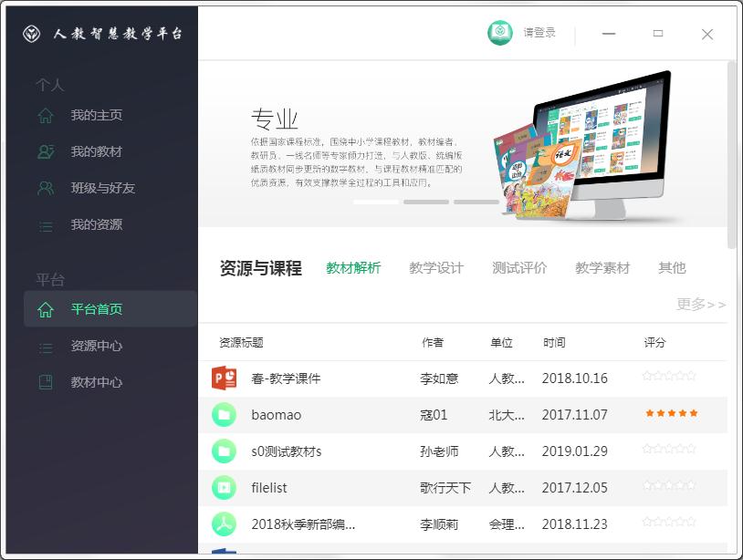This screenshot has width=743, height=560.
Task: Rate the 2018秋季新部编 resource stars
Action: click(x=669, y=522)
